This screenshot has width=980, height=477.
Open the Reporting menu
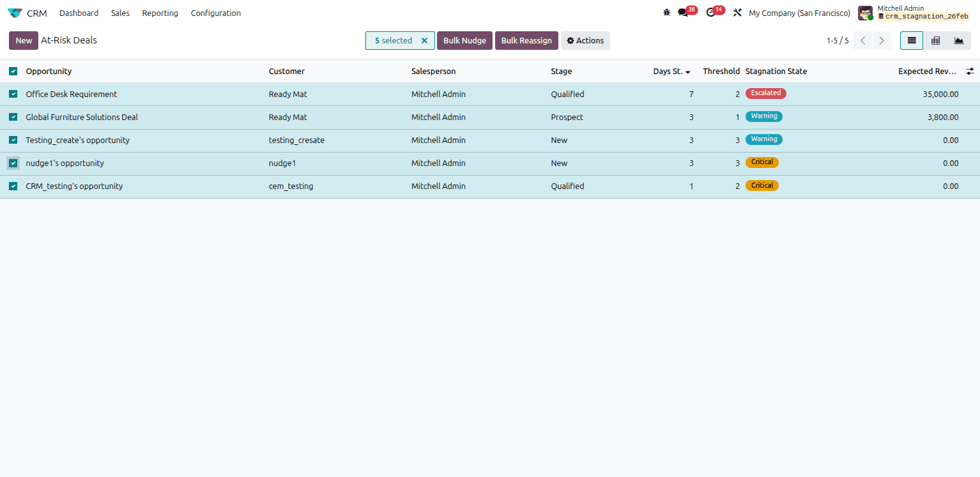pos(160,13)
